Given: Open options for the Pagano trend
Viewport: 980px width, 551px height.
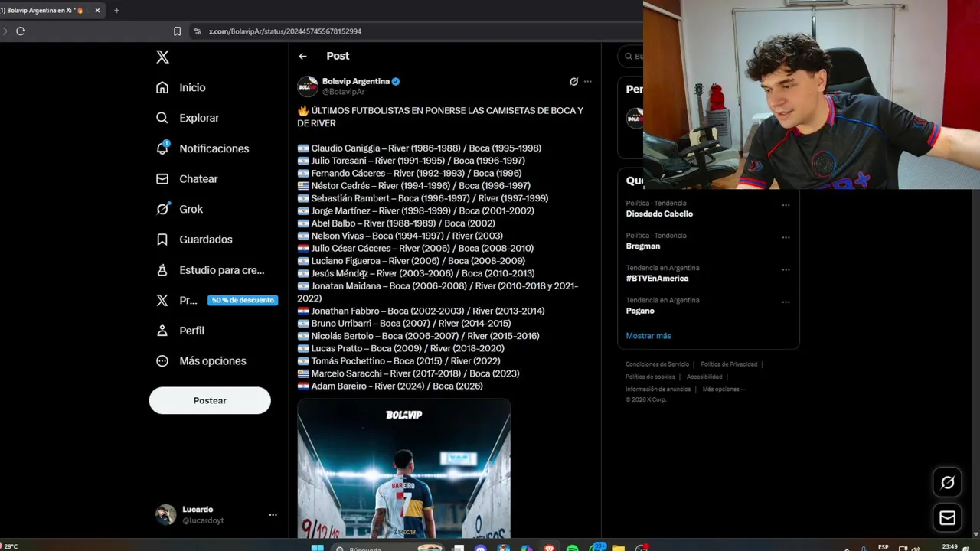Looking at the screenshot, I should point(786,302).
